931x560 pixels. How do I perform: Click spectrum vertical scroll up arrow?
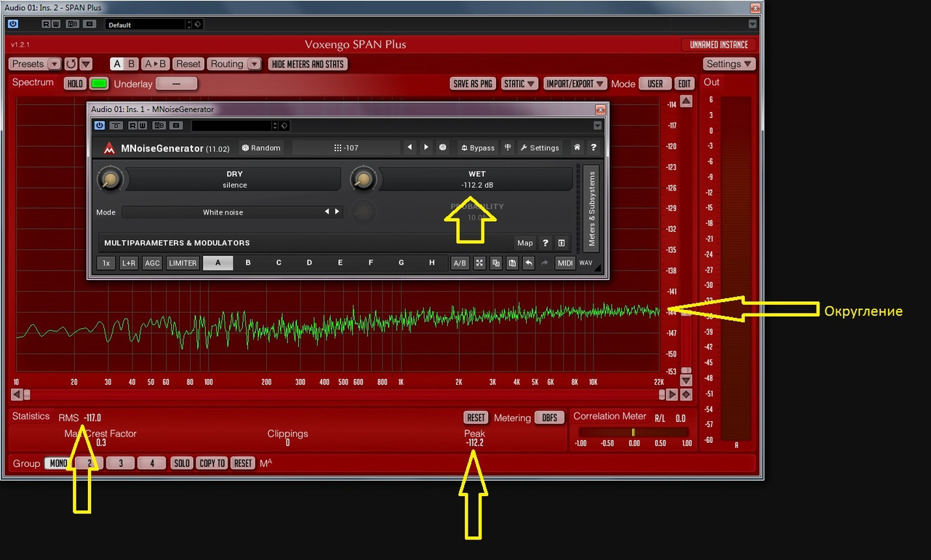point(685,101)
